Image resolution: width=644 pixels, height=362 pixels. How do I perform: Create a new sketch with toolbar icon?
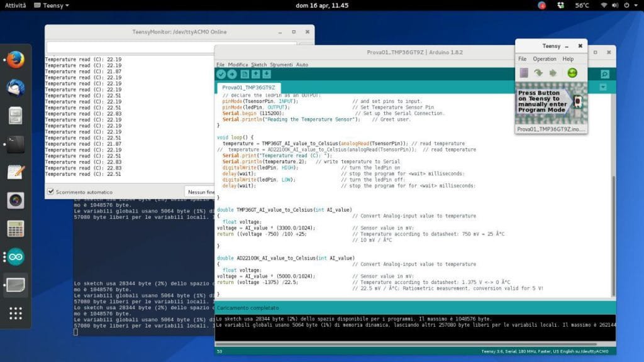245,74
